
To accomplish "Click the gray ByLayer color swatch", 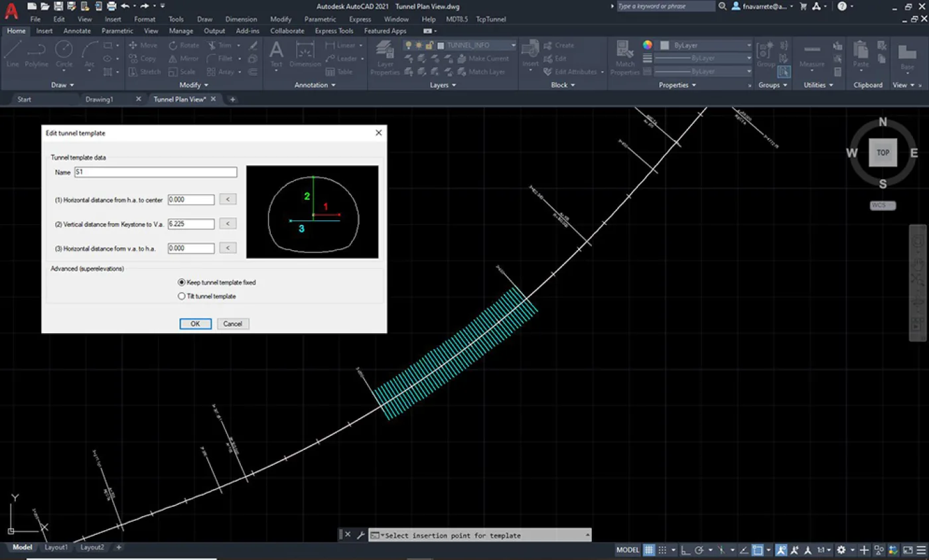I will pos(666,45).
